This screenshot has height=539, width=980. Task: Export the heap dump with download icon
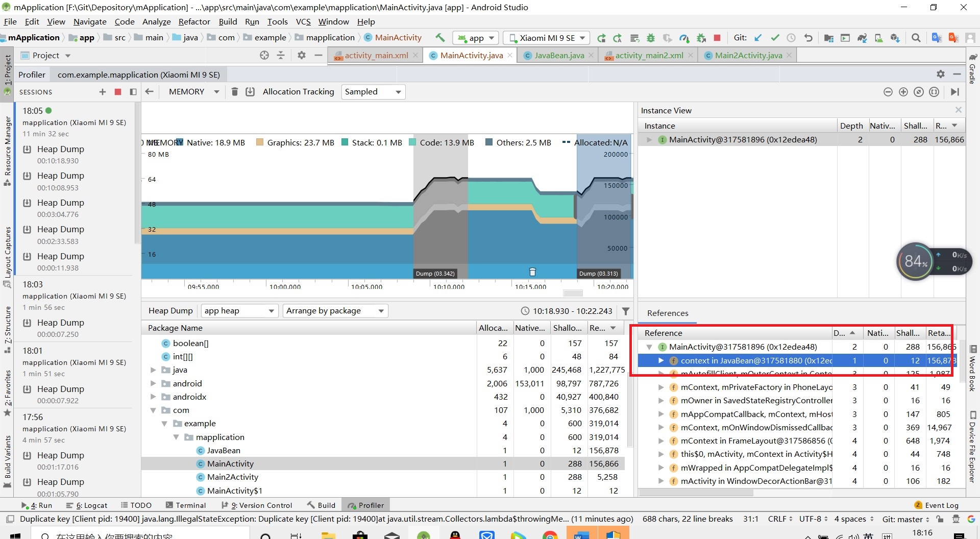point(251,92)
